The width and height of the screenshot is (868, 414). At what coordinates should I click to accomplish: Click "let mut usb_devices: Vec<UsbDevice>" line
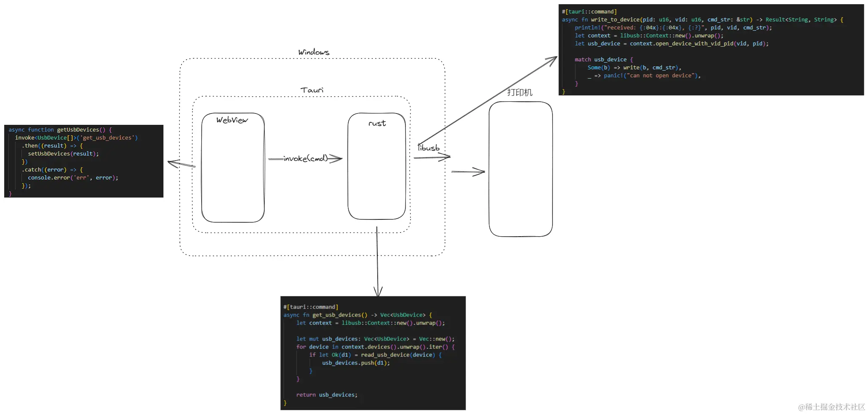coord(376,339)
